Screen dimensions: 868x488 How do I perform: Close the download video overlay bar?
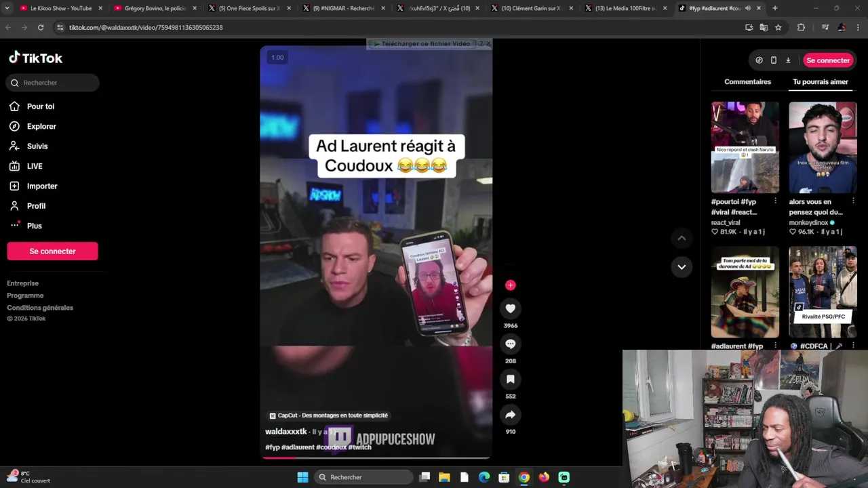[x=488, y=43]
